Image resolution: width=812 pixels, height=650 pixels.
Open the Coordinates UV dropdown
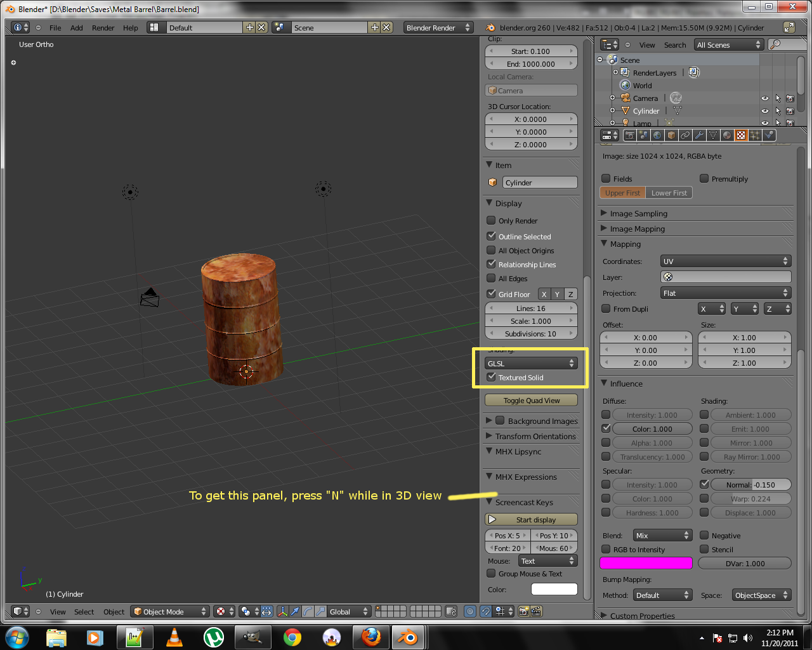point(726,262)
